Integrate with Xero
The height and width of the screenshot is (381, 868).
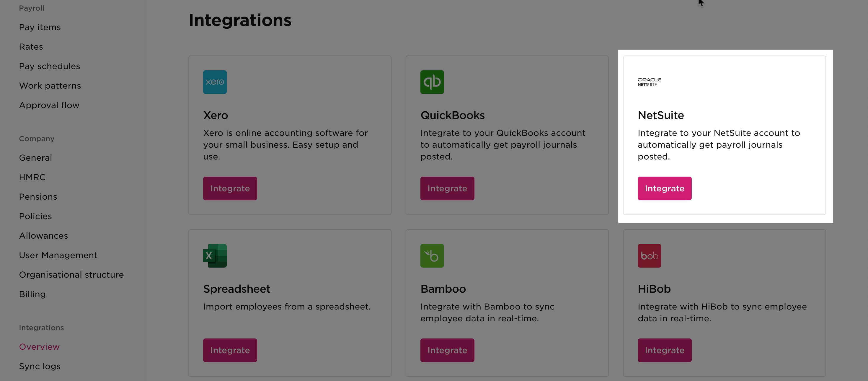(x=230, y=188)
